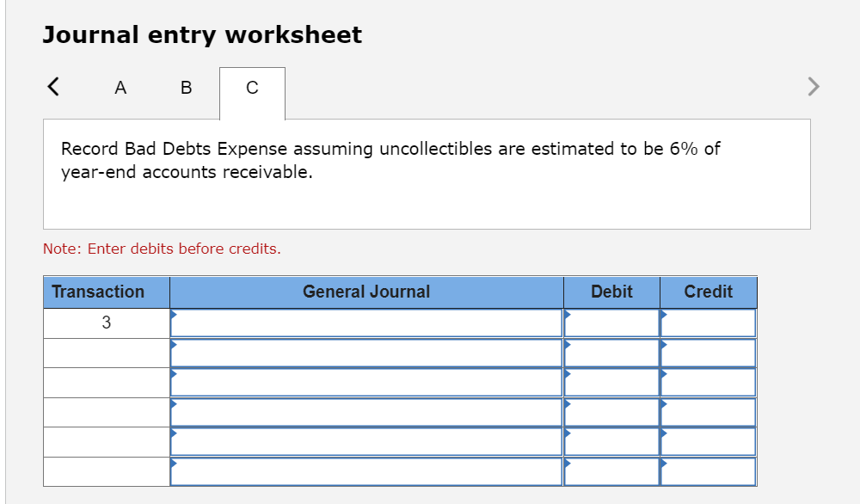The width and height of the screenshot is (860, 504).
Task: Click Credit field in third row
Action: pyautogui.click(x=709, y=383)
